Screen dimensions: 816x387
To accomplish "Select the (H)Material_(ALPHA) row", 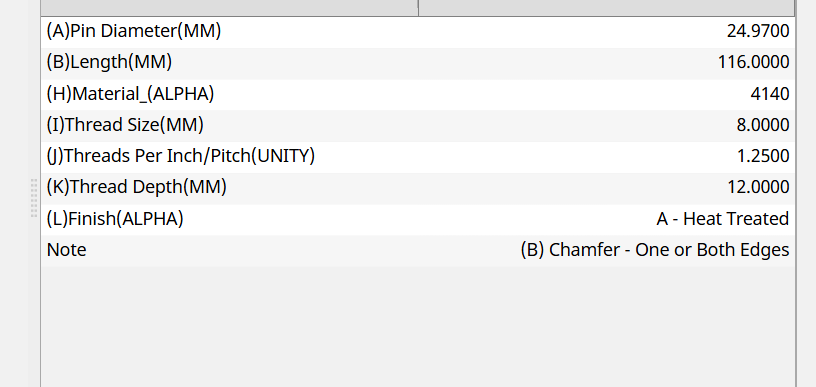I will click(x=418, y=94).
